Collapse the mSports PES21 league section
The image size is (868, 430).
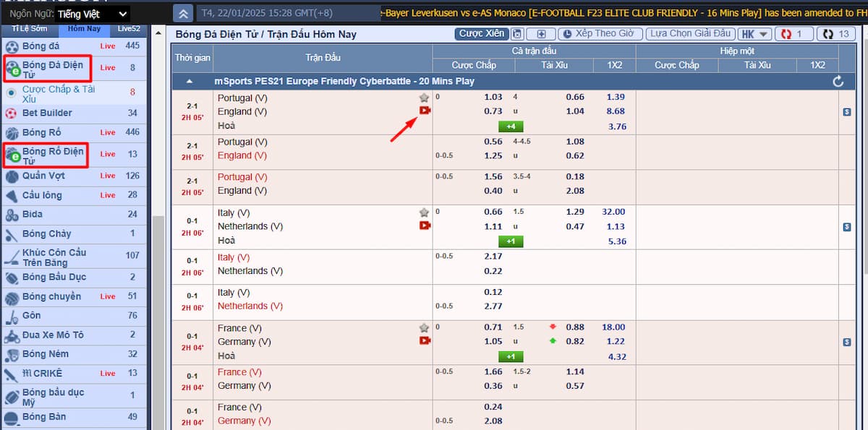click(x=190, y=82)
